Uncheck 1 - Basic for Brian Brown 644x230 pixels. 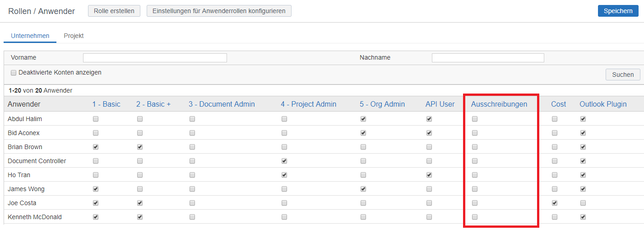pyautogui.click(x=96, y=147)
